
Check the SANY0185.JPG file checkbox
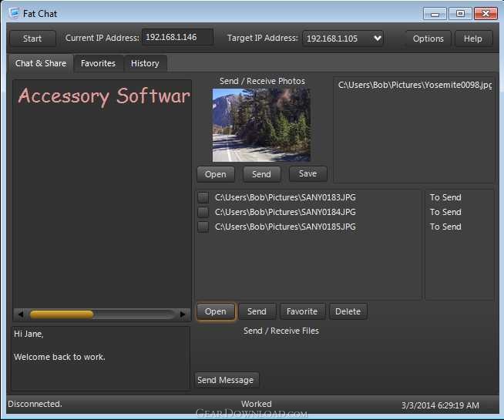pyautogui.click(x=203, y=227)
